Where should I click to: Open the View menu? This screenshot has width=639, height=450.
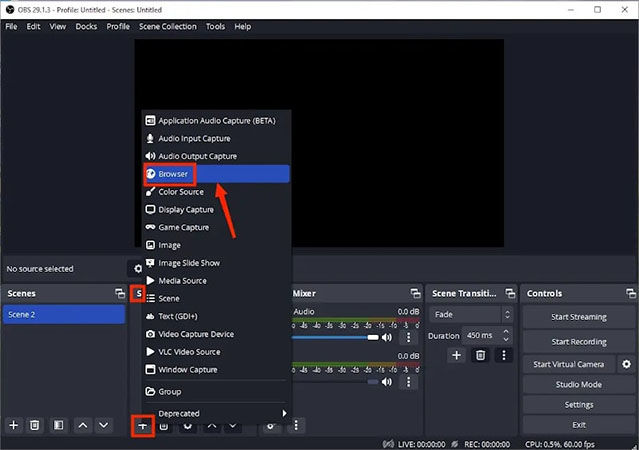click(58, 26)
